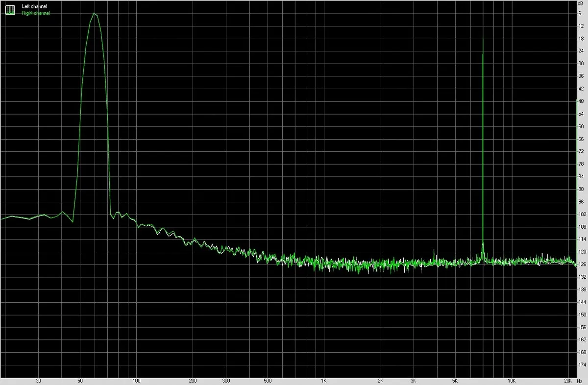The image size is (588, 385).
Task: Select the Left channel legend label
Action: tap(34, 6)
